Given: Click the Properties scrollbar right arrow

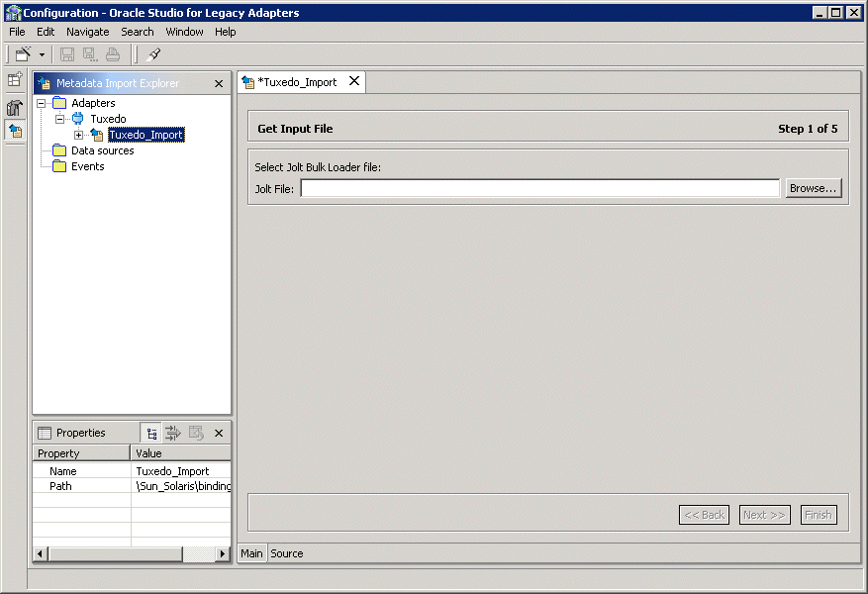Looking at the screenshot, I should pos(223,553).
